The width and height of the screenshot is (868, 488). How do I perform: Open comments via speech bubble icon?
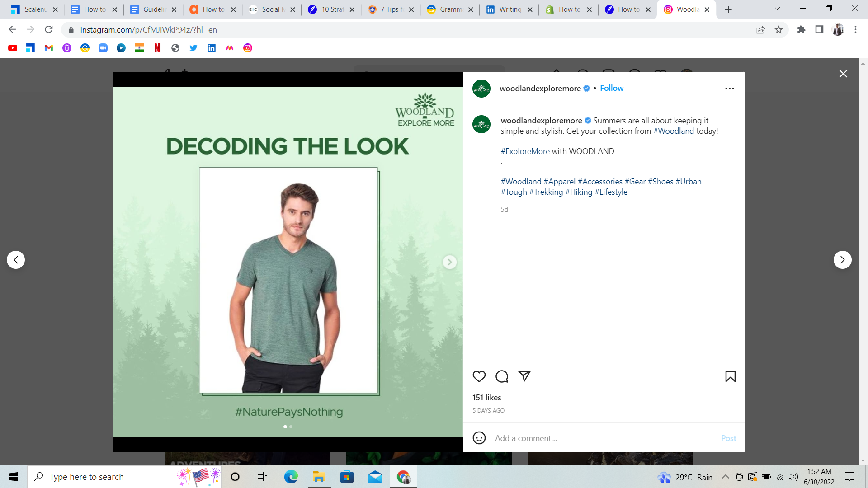[501, 376]
